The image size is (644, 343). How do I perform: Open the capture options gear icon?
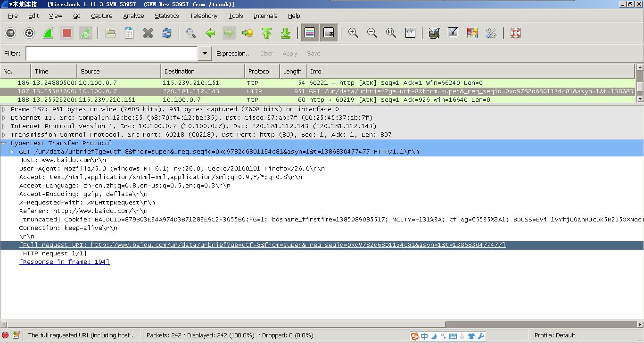tap(29, 33)
